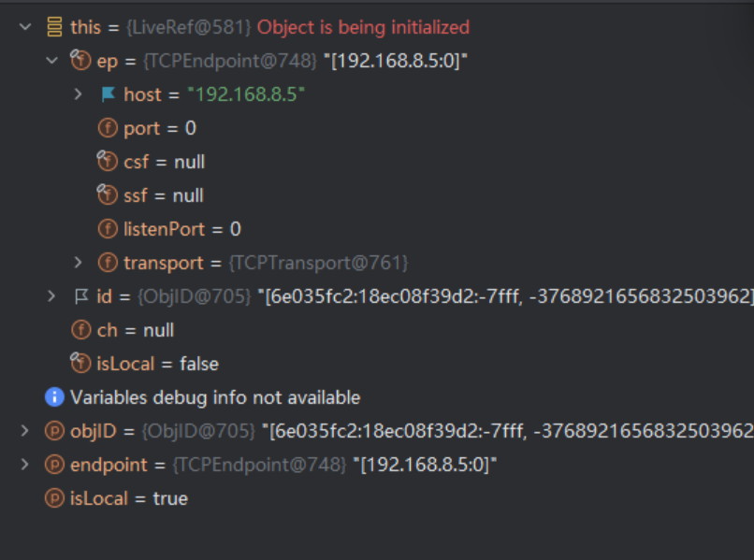Viewport: 754px width, 560px height.
Task: Expand the 'id' ObjID node
Action: coord(51,296)
